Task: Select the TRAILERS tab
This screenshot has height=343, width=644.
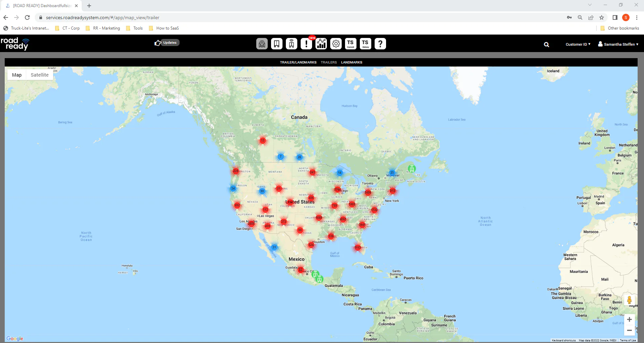Action: click(x=329, y=62)
